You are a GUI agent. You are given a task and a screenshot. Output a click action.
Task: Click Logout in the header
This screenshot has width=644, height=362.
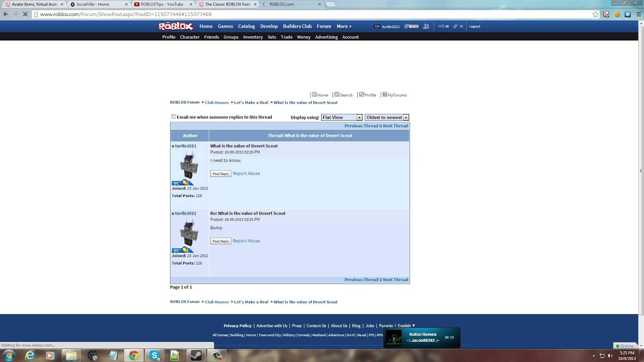[x=475, y=26]
